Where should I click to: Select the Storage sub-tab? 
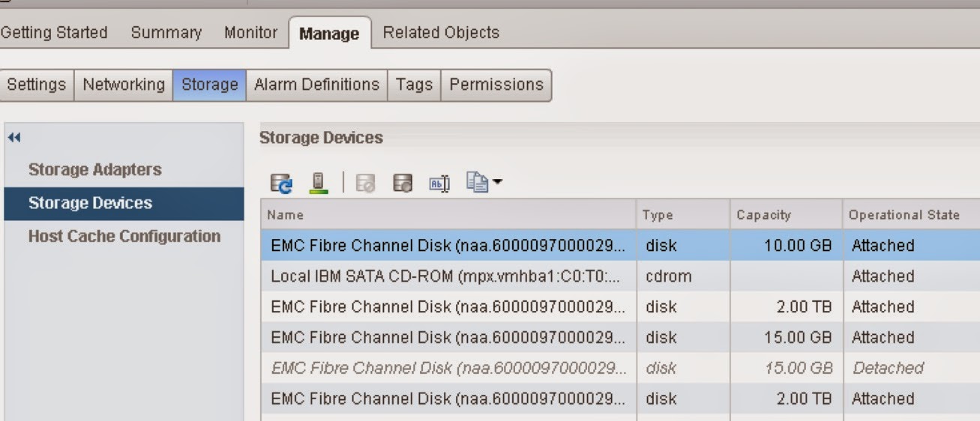tap(210, 85)
